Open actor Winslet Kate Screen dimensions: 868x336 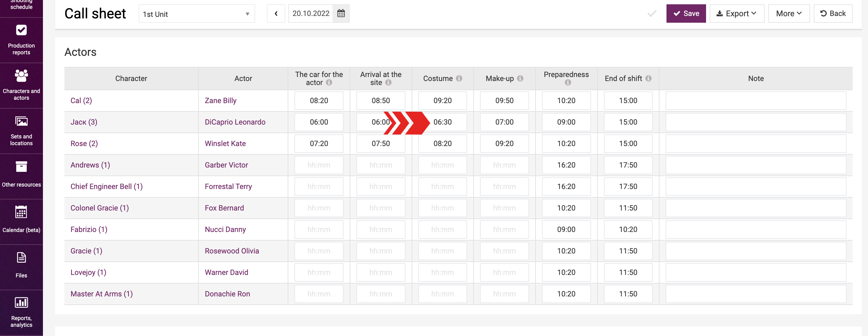tap(225, 144)
